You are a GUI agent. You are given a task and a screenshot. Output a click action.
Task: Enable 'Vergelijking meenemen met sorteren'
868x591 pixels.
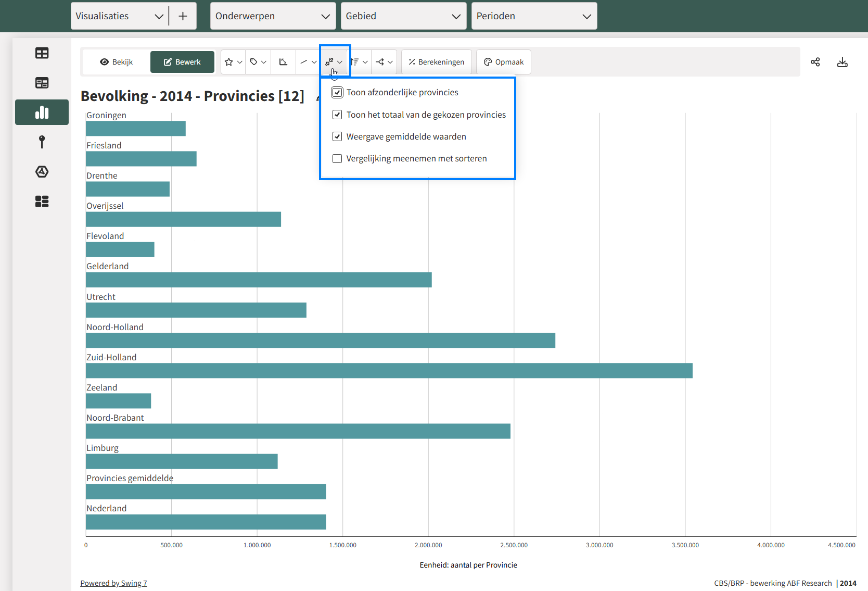[337, 159]
